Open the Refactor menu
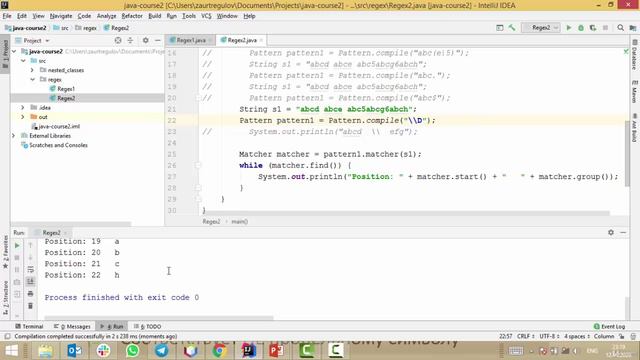Viewport: 640px width, 360px height. click(x=132, y=16)
